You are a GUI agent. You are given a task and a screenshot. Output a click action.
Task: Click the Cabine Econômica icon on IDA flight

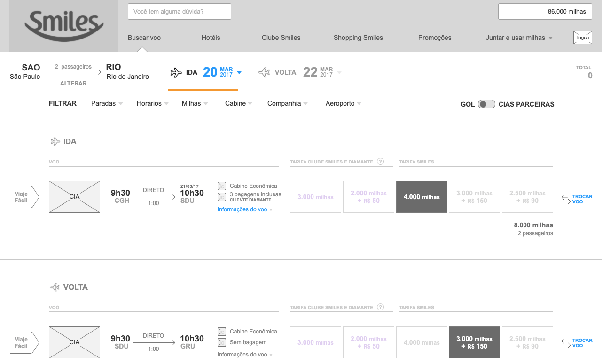(x=222, y=186)
